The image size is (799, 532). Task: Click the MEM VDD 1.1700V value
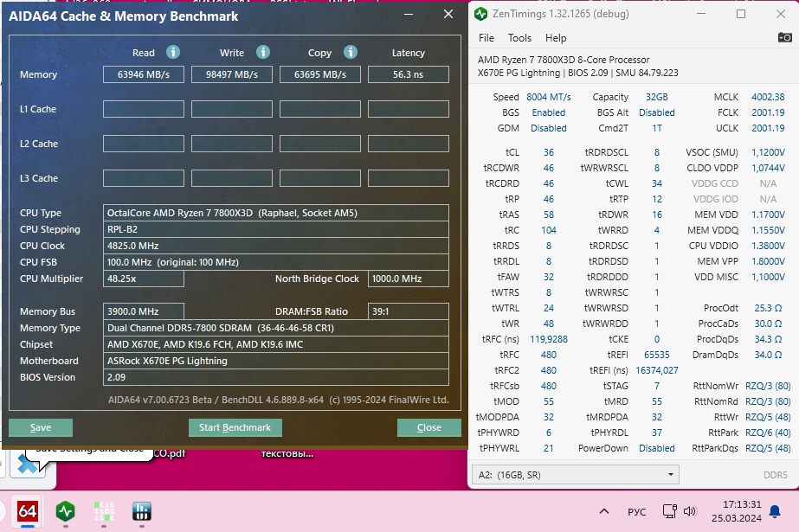[768, 215]
